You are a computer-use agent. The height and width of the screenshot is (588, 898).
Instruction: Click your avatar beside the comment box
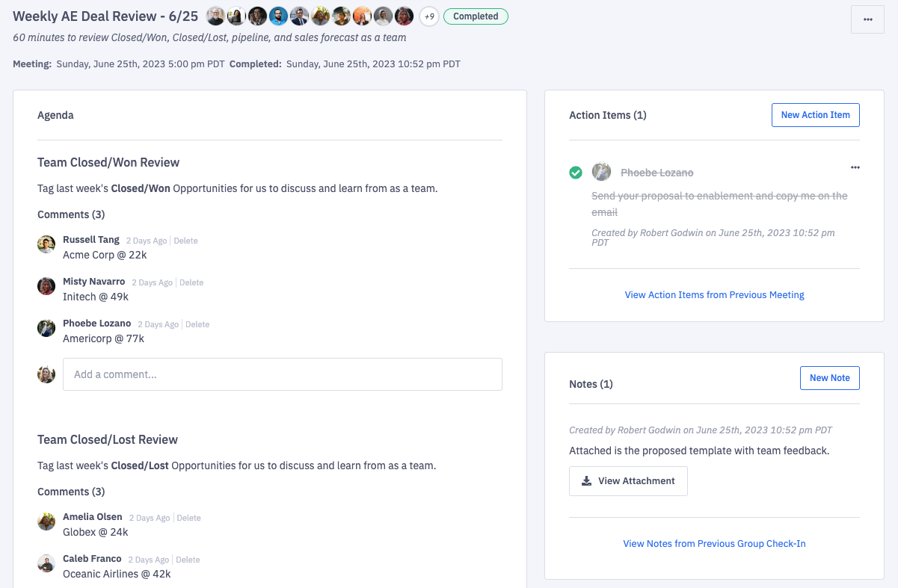pyautogui.click(x=46, y=374)
